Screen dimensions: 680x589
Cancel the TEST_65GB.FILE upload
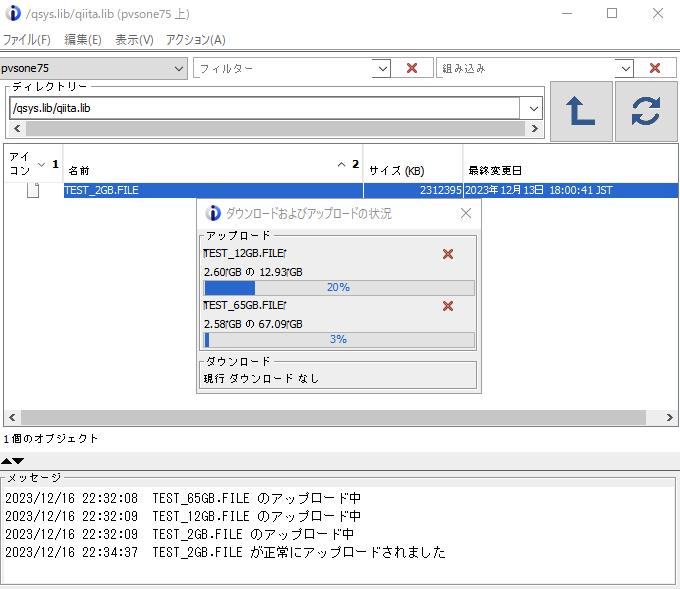point(448,306)
